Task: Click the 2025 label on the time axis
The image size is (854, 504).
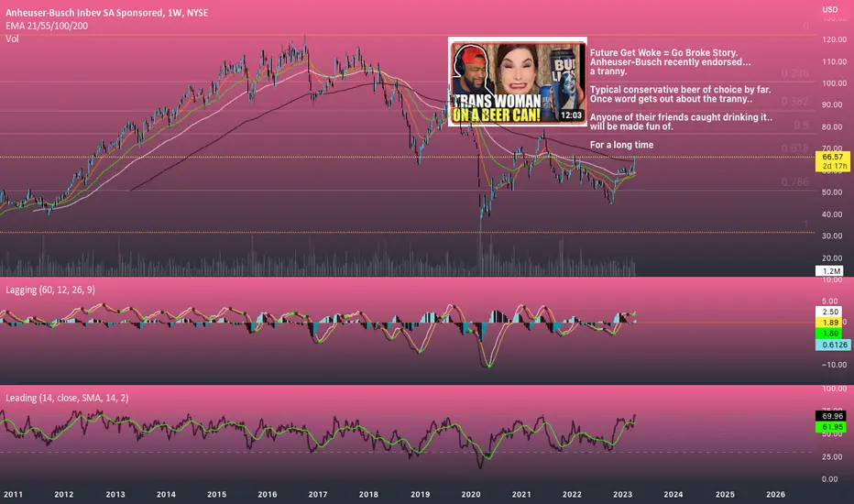Action: coord(725,494)
